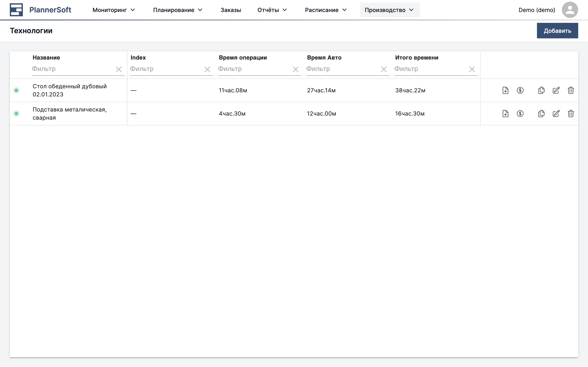Screen dimensions: 588x367
Task: Download file for Стол обеденный дубовый row
Action: click(505, 90)
